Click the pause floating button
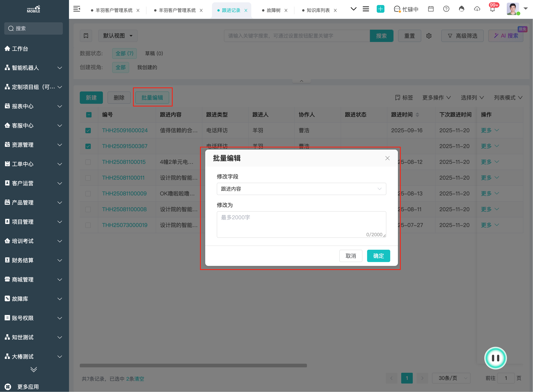The height and width of the screenshot is (392, 533). click(x=495, y=358)
